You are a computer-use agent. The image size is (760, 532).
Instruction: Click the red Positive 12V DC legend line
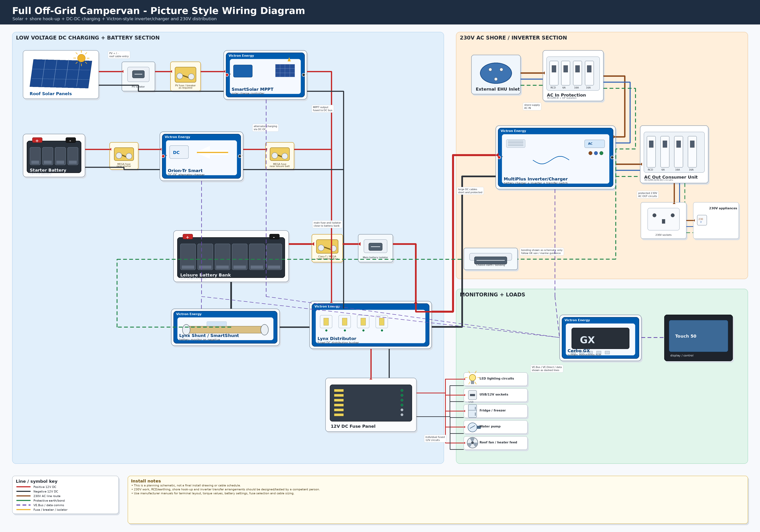[x=24, y=487]
